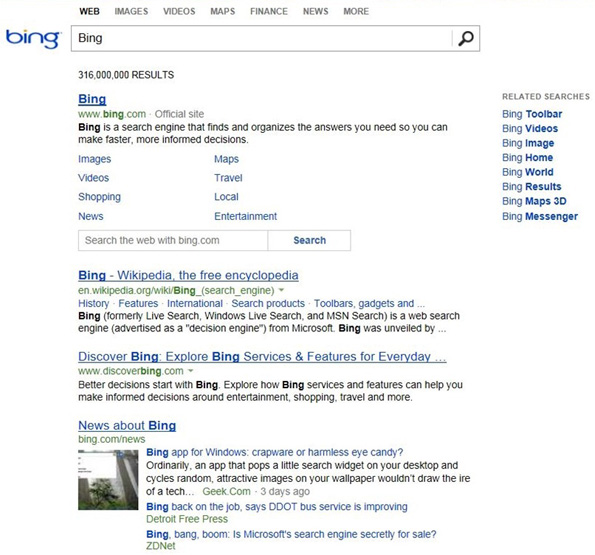595x555 pixels.
Task: Click the ZDNet source label
Action: tap(161, 546)
